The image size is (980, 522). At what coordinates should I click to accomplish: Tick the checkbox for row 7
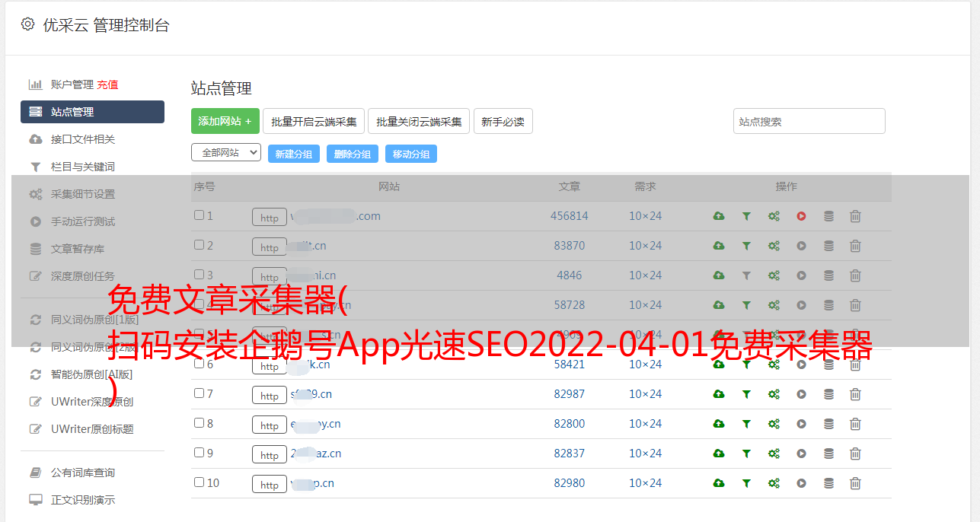(199, 393)
